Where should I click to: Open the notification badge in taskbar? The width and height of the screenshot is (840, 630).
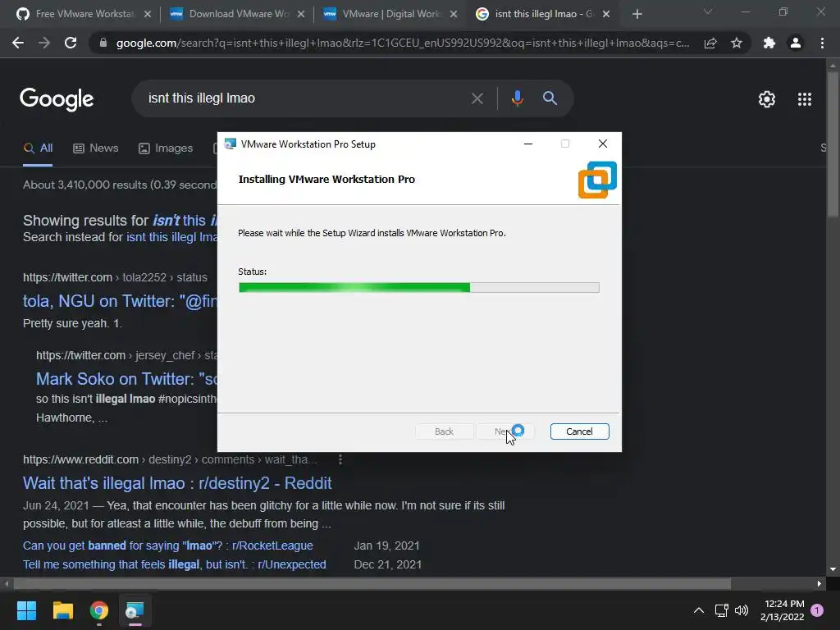[x=818, y=610]
